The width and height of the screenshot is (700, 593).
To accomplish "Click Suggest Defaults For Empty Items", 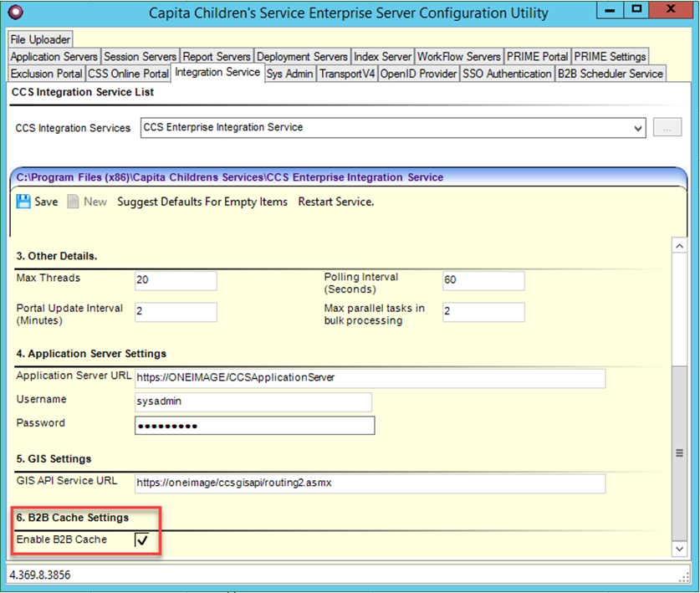I will [x=202, y=202].
